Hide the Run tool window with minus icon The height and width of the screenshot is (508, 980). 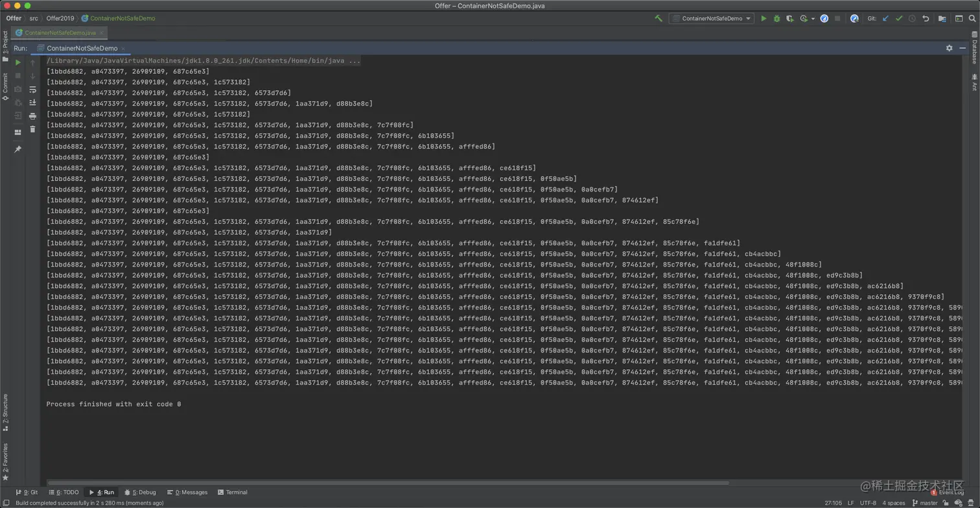click(x=962, y=48)
